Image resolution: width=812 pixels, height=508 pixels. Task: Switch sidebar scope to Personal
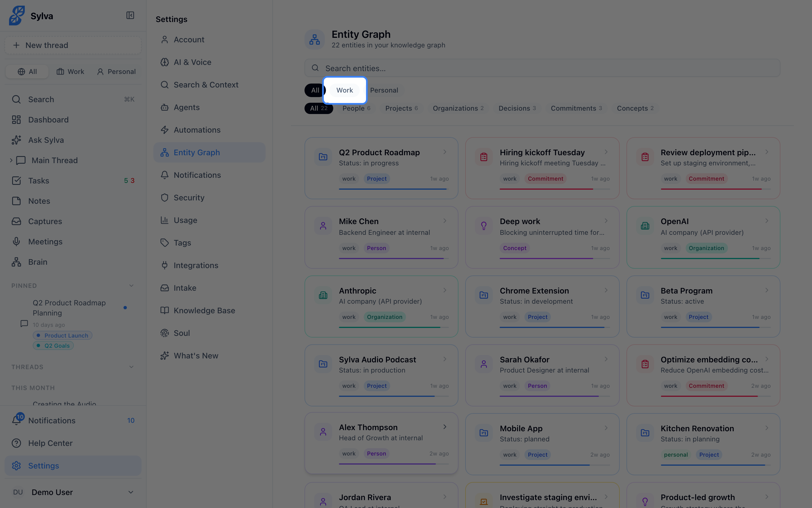[x=116, y=72]
